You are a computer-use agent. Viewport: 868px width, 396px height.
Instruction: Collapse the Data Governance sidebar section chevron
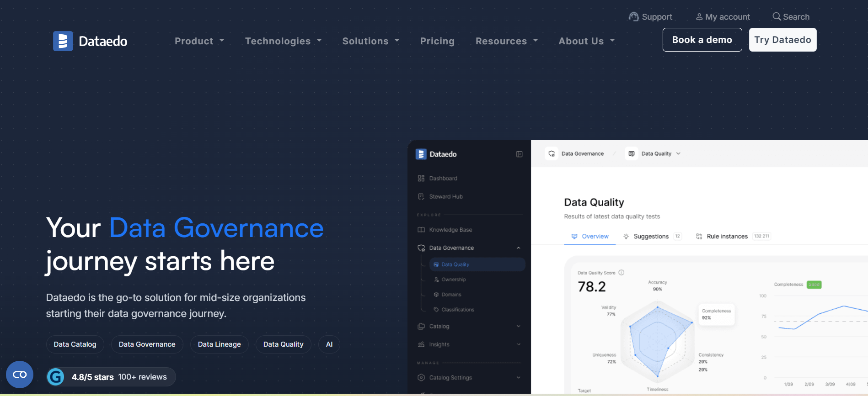click(x=519, y=248)
